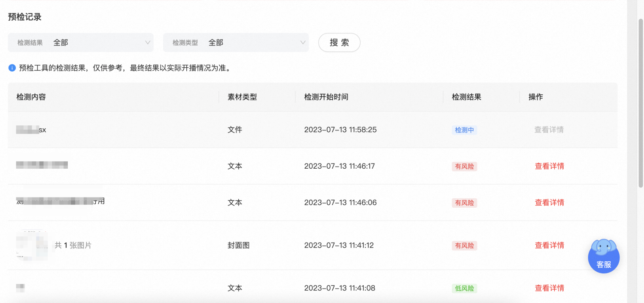Click timestamp 2023-07-13 11:46:06
Viewport: 644px width, 303px height.
340,203
